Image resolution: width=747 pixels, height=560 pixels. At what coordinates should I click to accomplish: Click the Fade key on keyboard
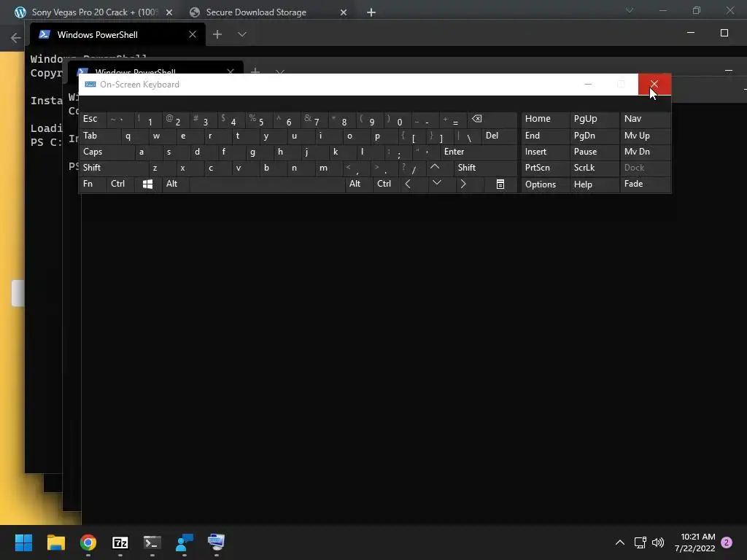coord(645,184)
